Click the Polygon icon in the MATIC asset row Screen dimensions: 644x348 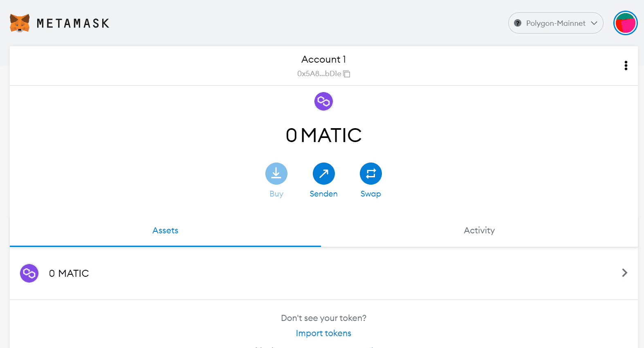(x=29, y=273)
